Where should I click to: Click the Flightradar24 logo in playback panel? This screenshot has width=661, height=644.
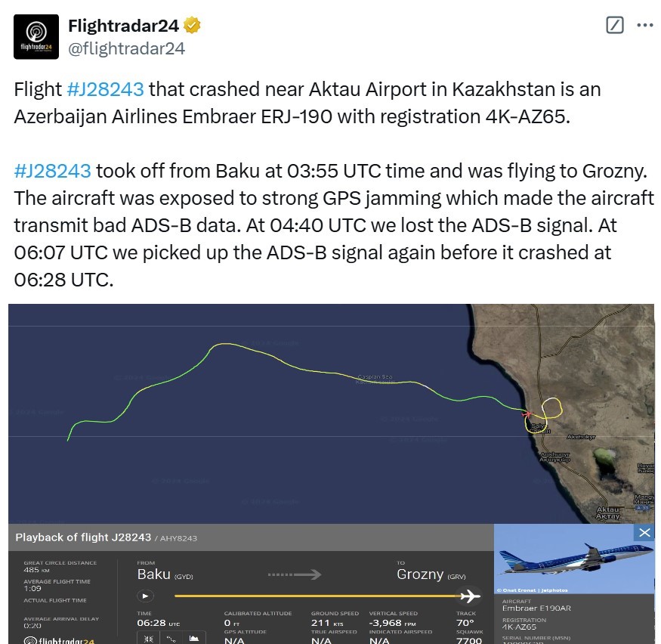coord(59,639)
